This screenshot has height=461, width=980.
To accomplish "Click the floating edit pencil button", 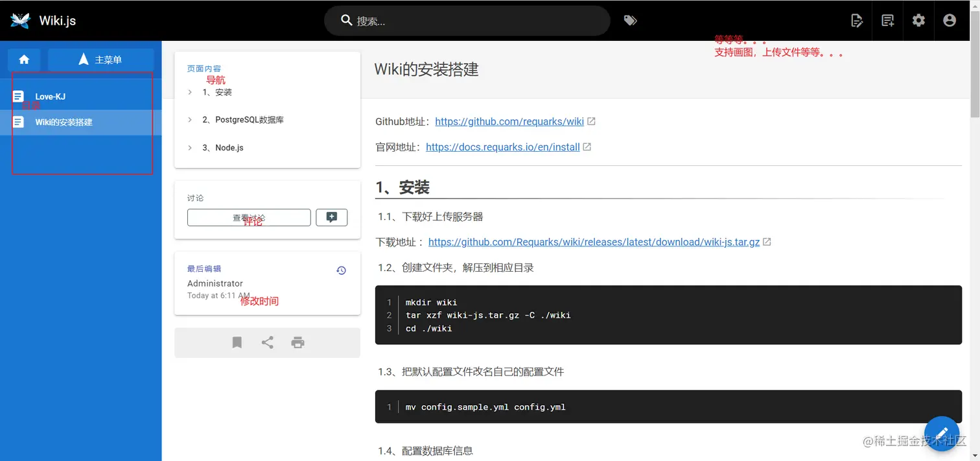I will tap(942, 434).
